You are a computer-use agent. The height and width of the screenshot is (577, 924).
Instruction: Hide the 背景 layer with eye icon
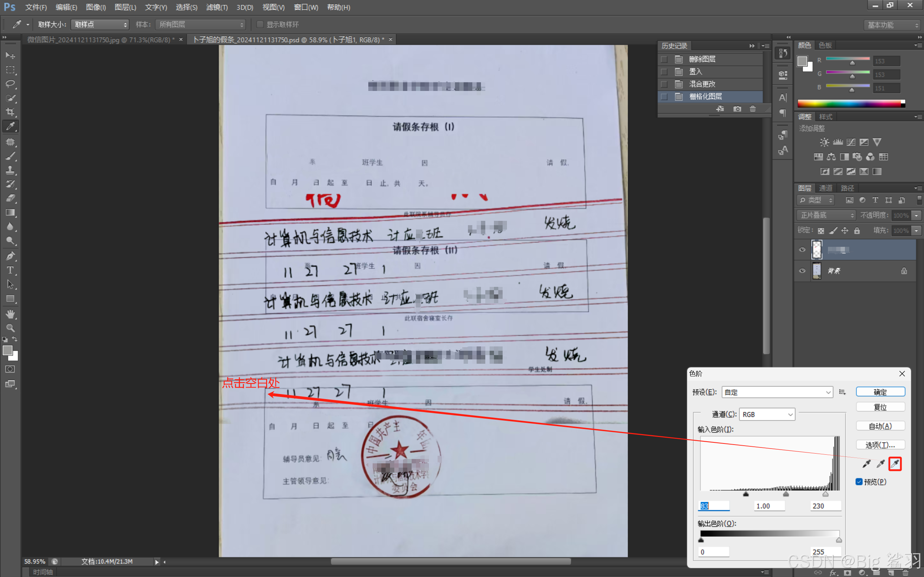(x=802, y=271)
